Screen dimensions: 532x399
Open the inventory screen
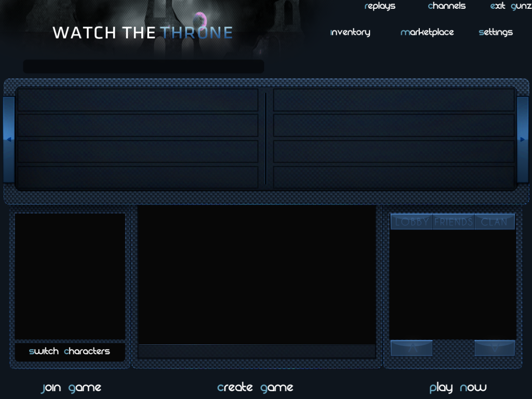(350, 33)
